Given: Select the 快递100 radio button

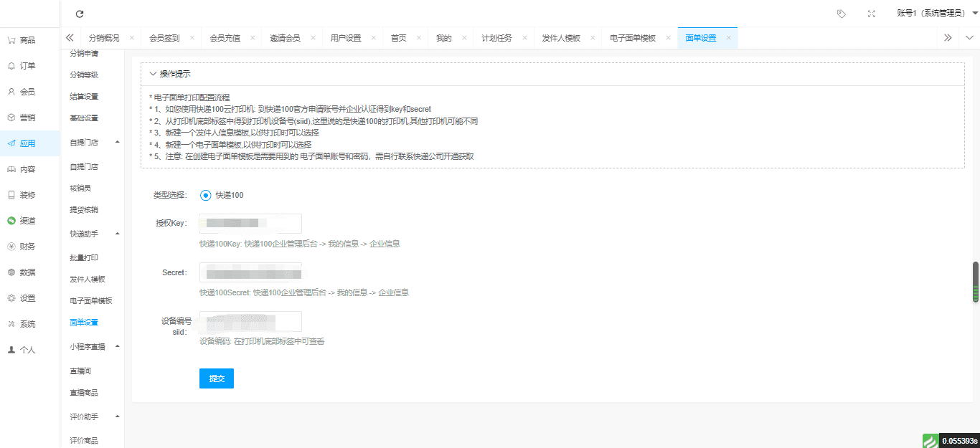Looking at the screenshot, I should pos(206,195).
